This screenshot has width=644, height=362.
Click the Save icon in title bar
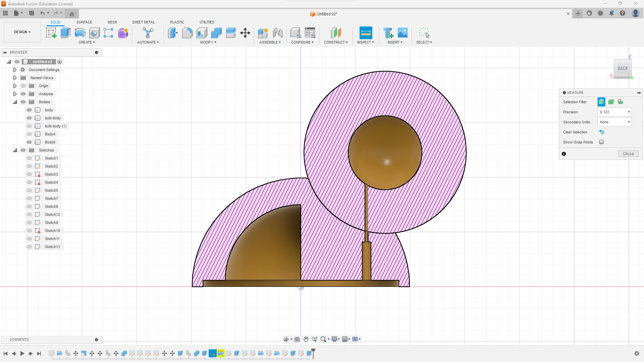[32, 13]
